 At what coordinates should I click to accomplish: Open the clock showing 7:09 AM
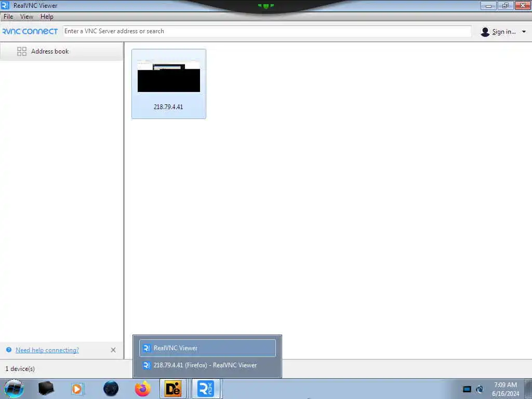click(x=506, y=389)
